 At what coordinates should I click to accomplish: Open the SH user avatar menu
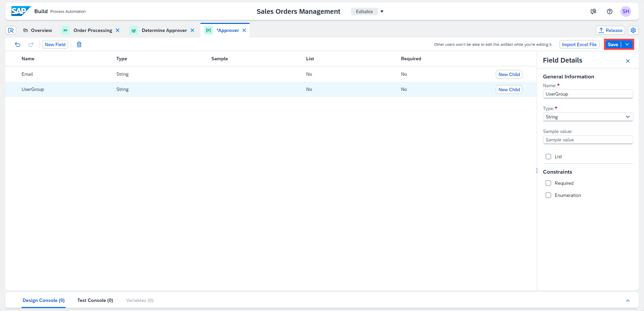[626, 11]
